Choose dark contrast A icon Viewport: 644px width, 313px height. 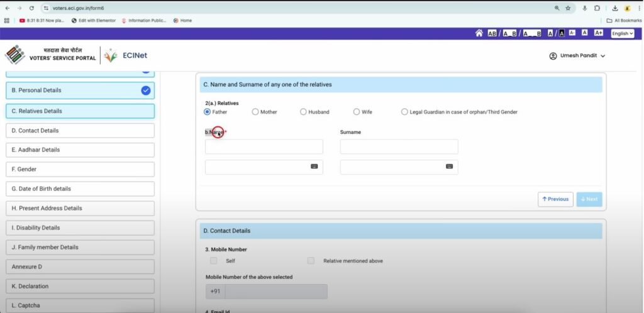coord(562,34)
